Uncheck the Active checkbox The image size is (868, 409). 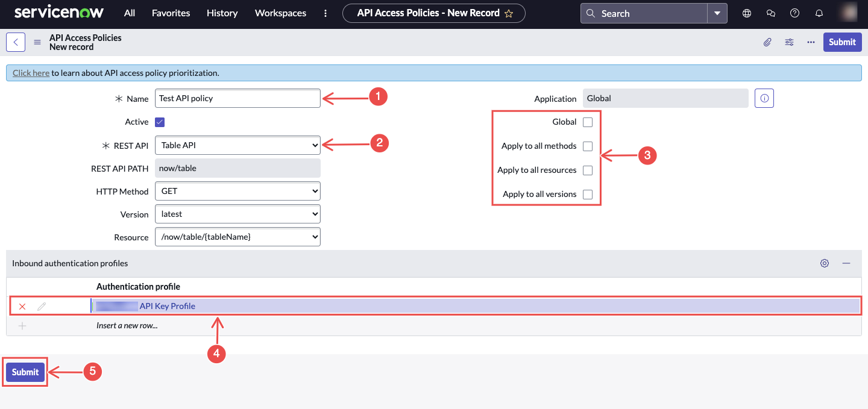[x=159, y=122]
